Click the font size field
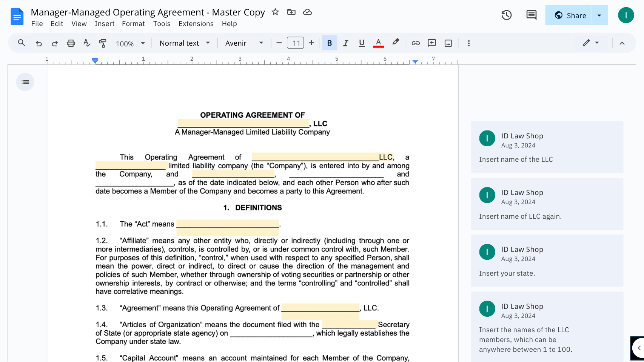This screenshot has width=644, height=362. (x=295, y=43)
